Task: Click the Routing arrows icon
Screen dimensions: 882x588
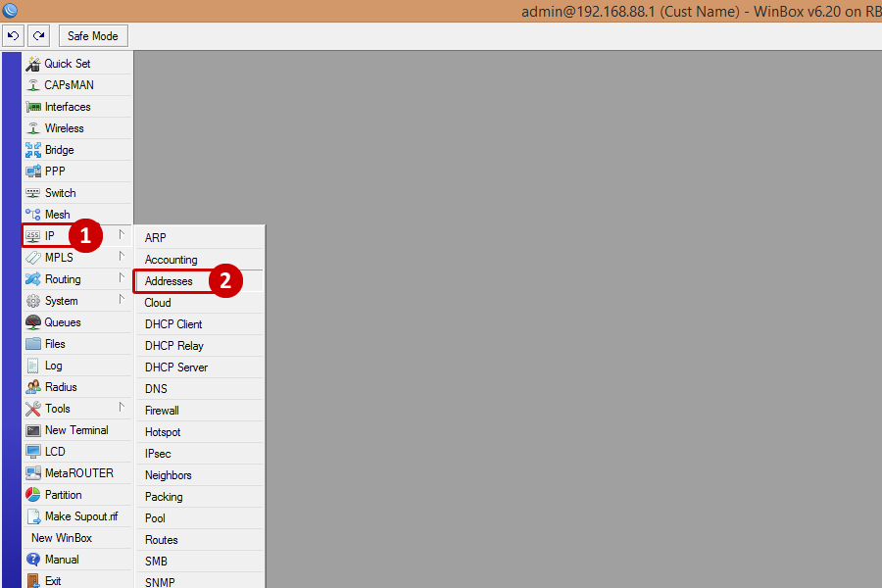Action: (33, 279)
